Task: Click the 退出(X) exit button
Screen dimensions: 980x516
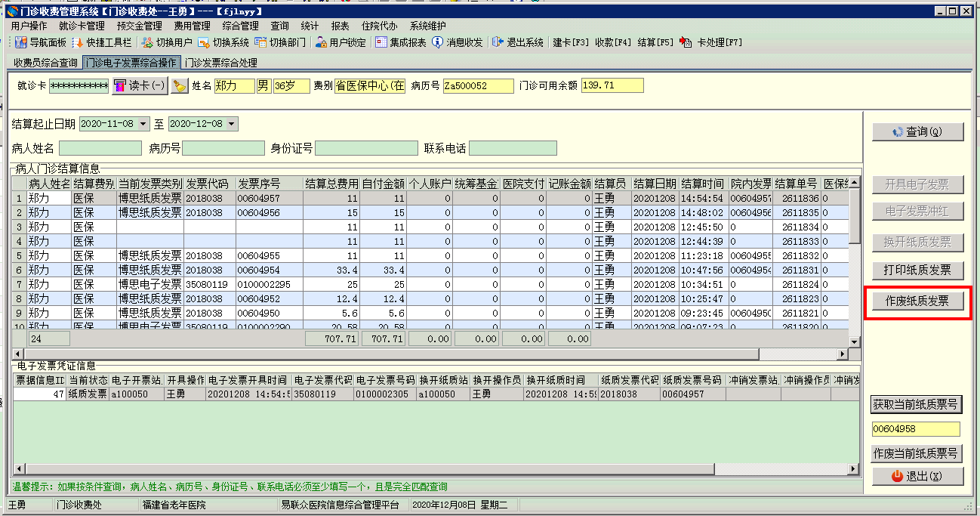Action: 917,476
